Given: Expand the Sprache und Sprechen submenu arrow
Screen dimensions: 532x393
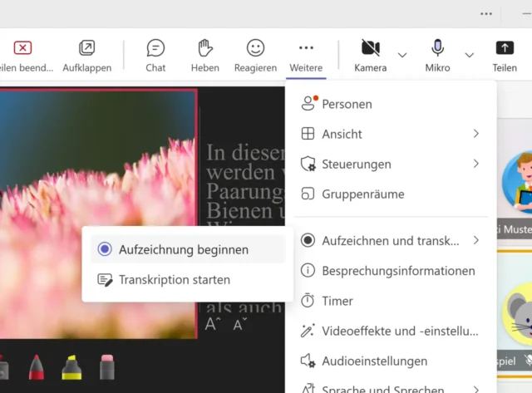Looking at the screenshot, I should click(476, 390).
